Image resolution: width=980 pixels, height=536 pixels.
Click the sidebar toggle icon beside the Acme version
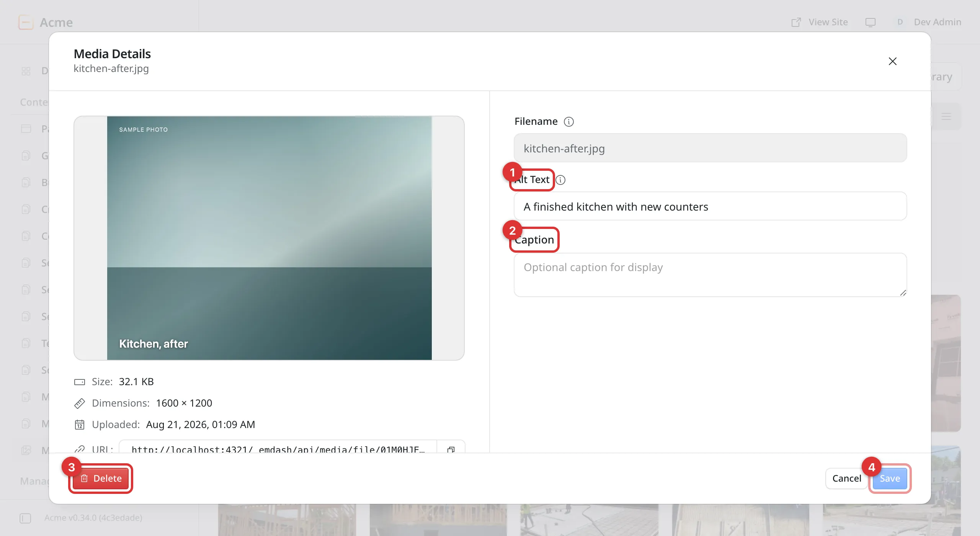25,518
